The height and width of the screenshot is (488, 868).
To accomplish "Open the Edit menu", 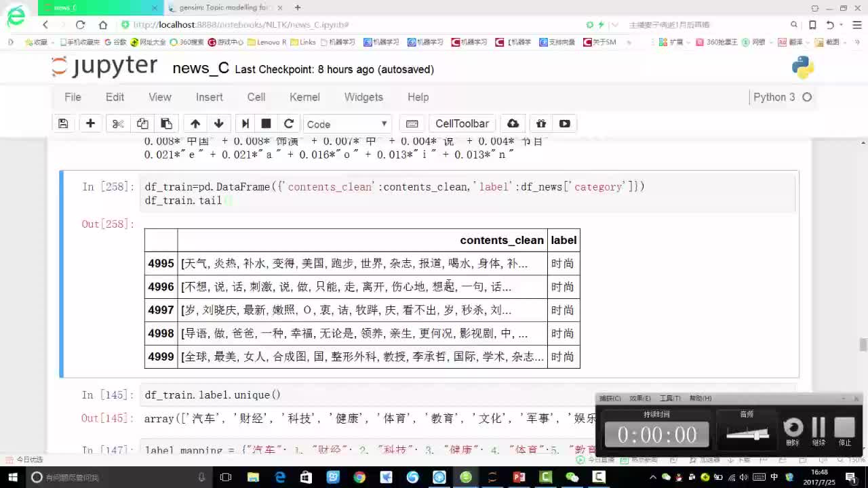I will point(115,97).
